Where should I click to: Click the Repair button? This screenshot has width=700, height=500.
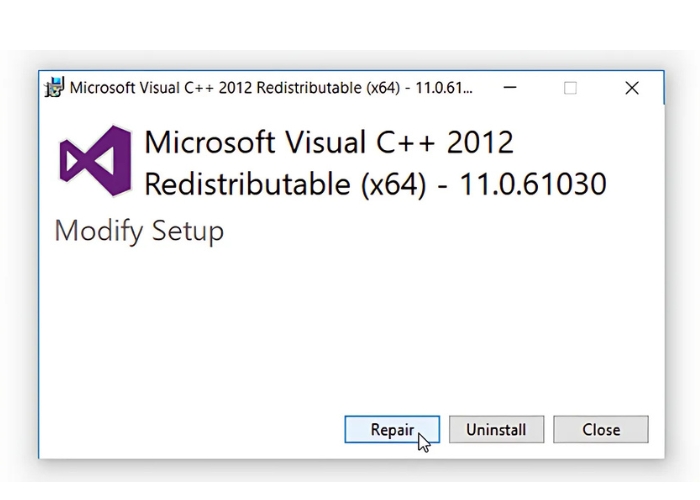pos(392,430)
